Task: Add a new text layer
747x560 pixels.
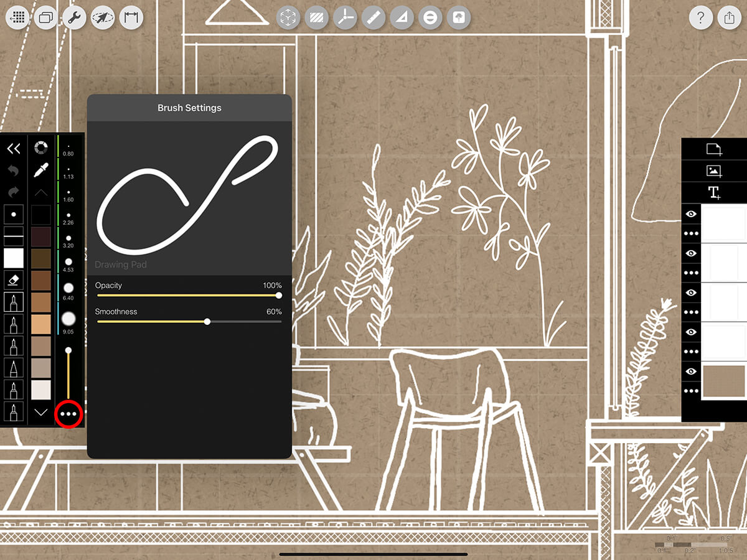Action: click(713, 192)
